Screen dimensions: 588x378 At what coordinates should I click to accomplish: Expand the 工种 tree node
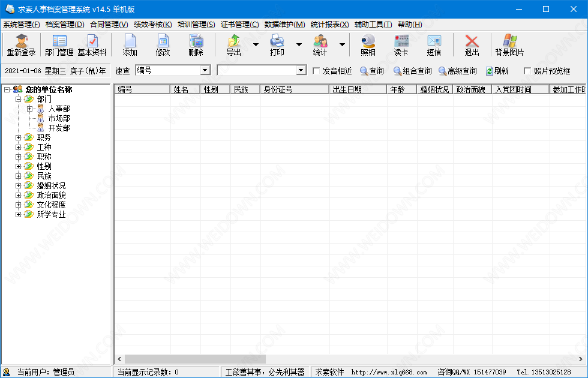click(18, 148)
